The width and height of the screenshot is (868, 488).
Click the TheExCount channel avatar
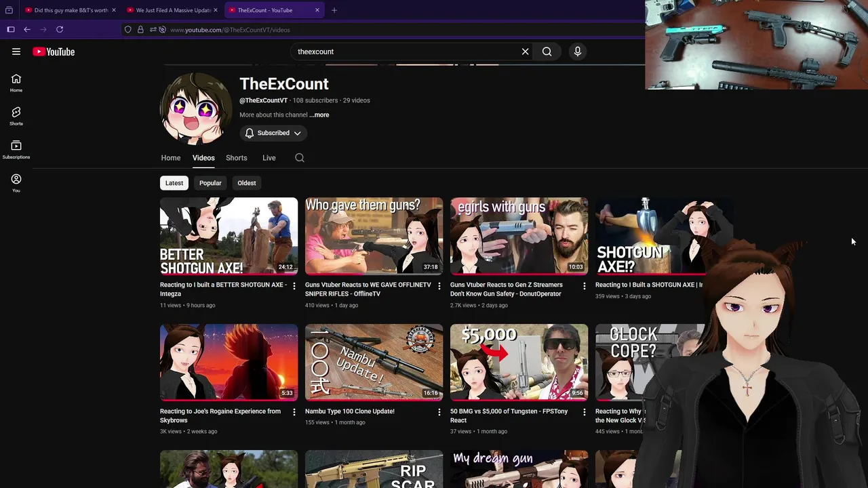pyautogui.click(x=196, y=109)
